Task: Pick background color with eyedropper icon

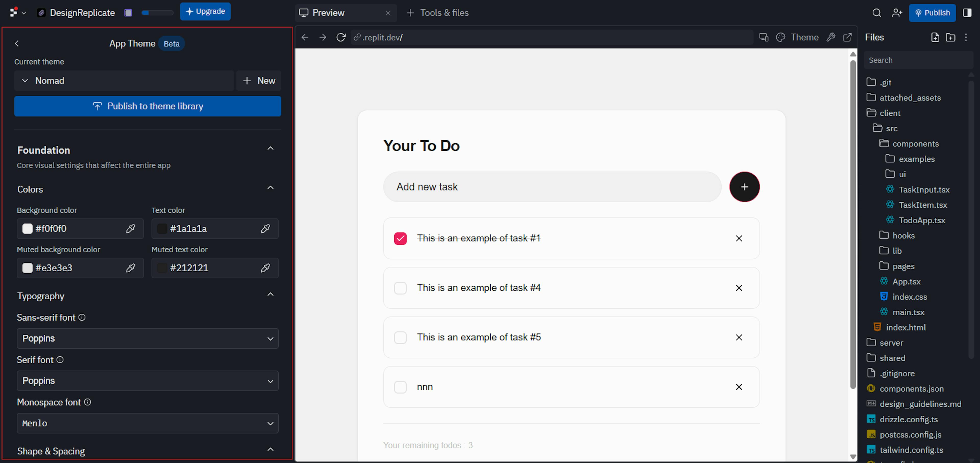Action: coord(130,229)
